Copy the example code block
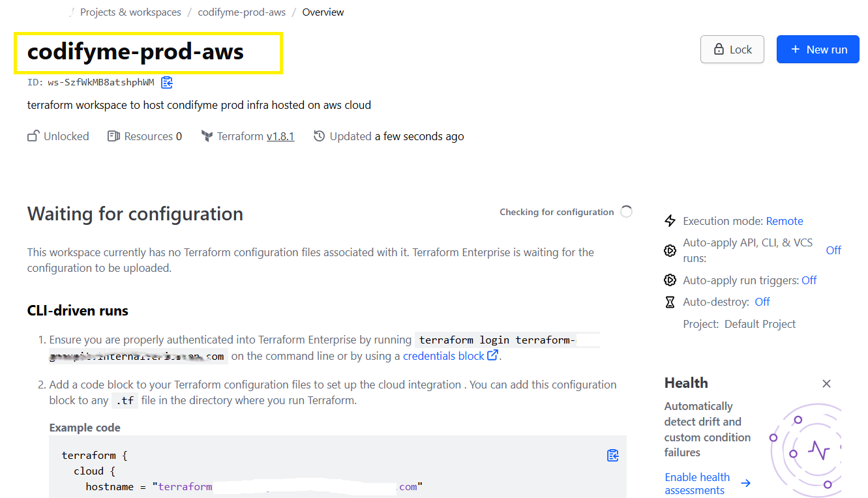The height and width of the screenshot is (498, 868). [x=612, y=455]
